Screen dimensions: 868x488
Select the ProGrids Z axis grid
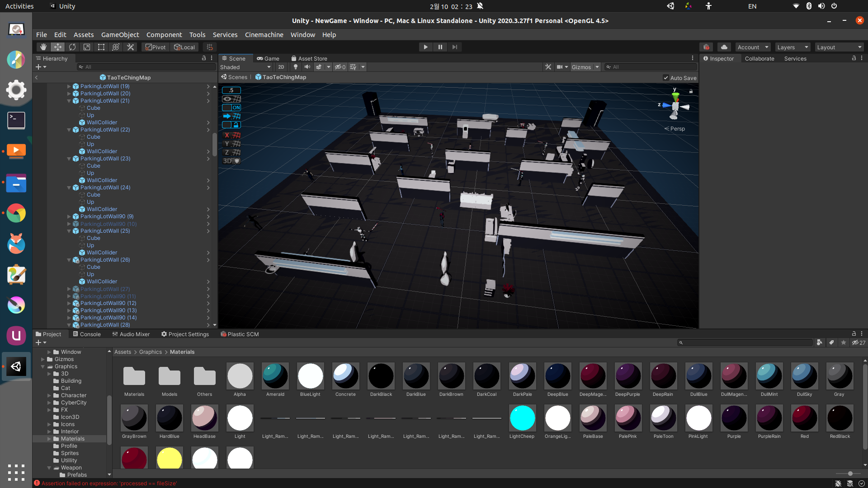point(232,152)
